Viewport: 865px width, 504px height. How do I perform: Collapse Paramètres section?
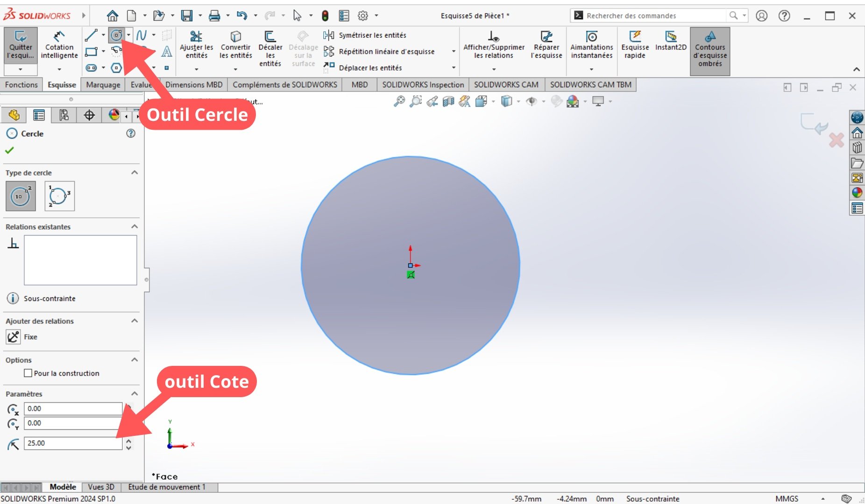pos(135,394)
